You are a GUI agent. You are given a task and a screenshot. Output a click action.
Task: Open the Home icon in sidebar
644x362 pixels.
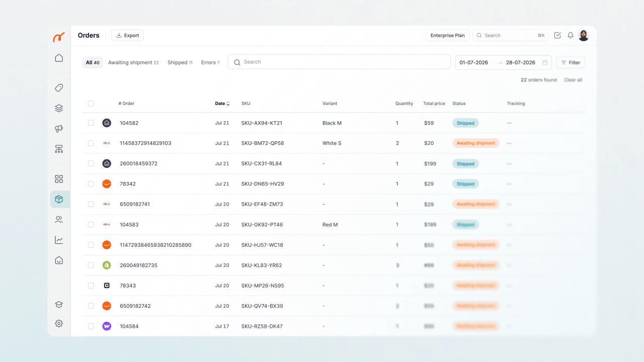(x=59, y=58)
